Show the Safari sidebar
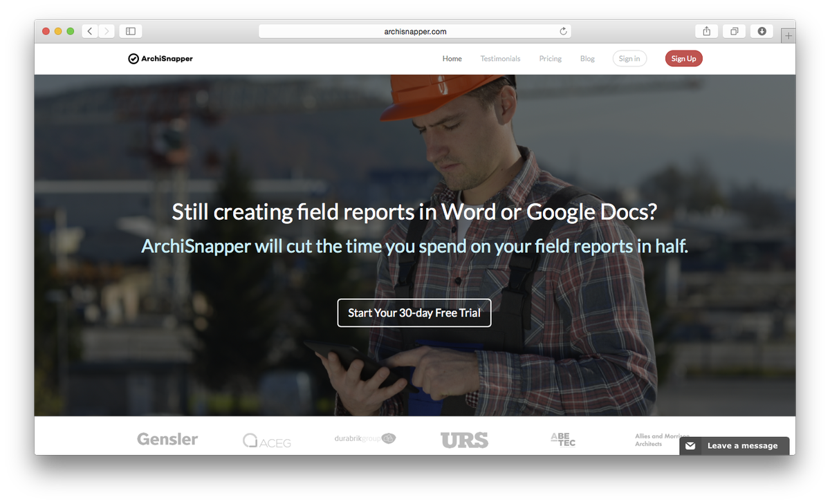This screenshot has width=830, height=504. click(130, 31)
